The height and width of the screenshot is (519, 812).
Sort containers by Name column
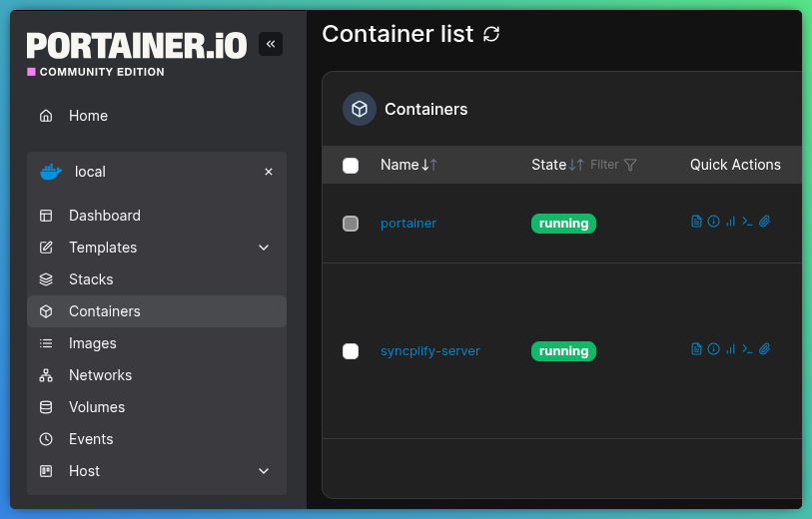tap(409, 165)
